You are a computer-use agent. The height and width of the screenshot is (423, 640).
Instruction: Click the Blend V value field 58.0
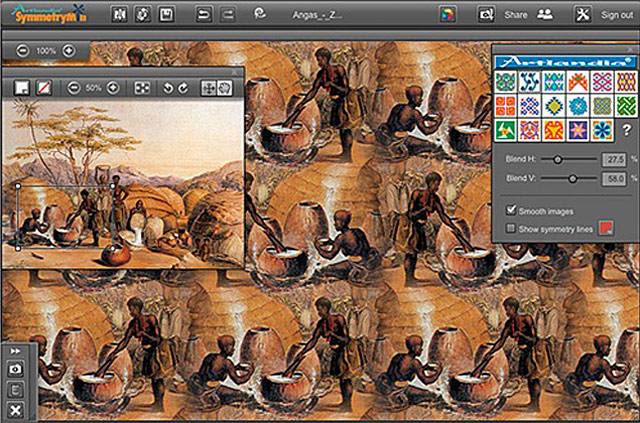click(x=614, y=179)
